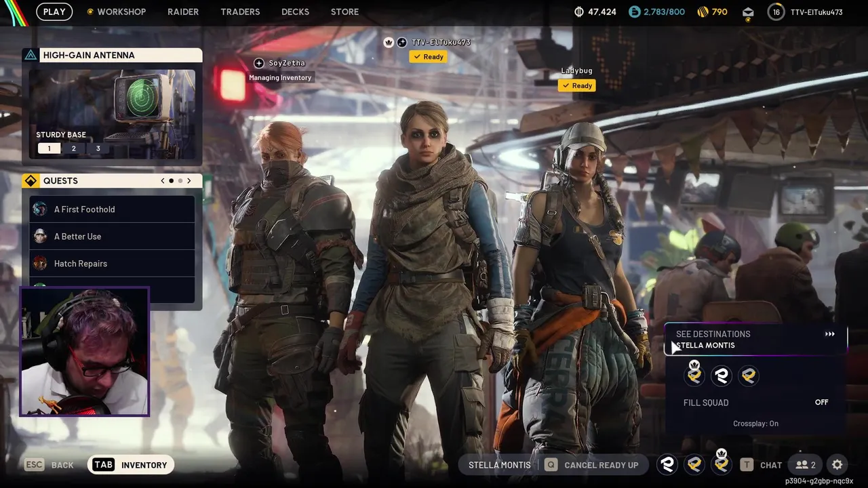868x488 pixels.
Task: Click the Hatch Repairs quest giver portrait
Action: pyautogui.click(x=40, y=264)
